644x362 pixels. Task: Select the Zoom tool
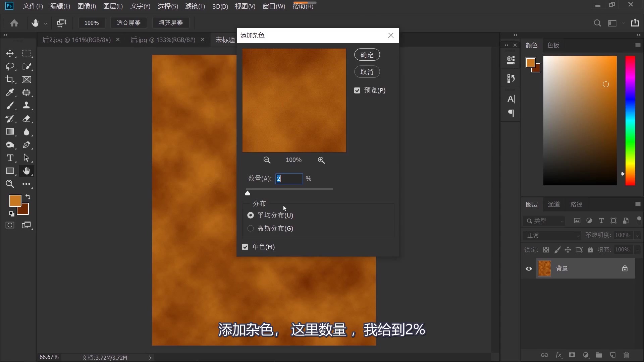pos(10,184)
